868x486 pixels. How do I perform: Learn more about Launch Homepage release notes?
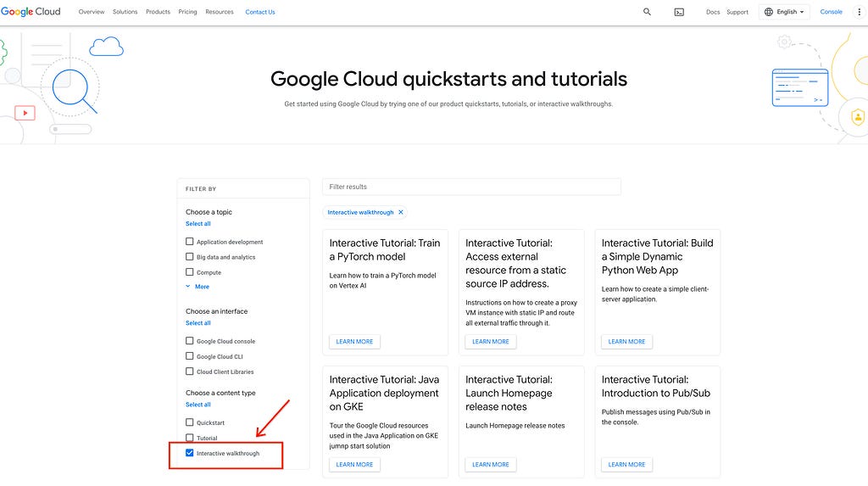coord(491,465)
